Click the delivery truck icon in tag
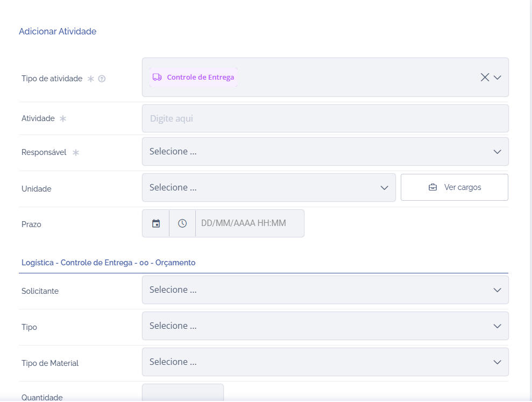532x402 pixels. click(x=157, y=77)
